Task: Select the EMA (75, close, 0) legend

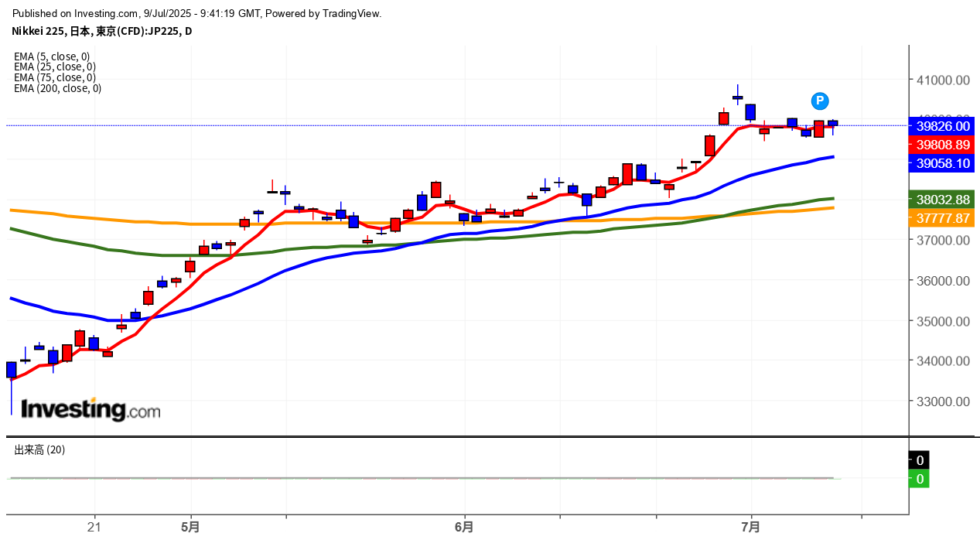Action: coord(55,77)
